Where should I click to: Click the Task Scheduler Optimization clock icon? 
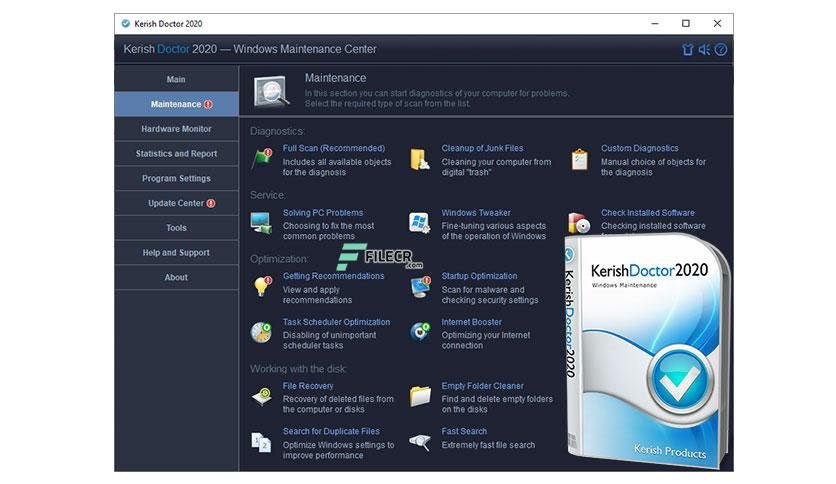coord(261,332)
